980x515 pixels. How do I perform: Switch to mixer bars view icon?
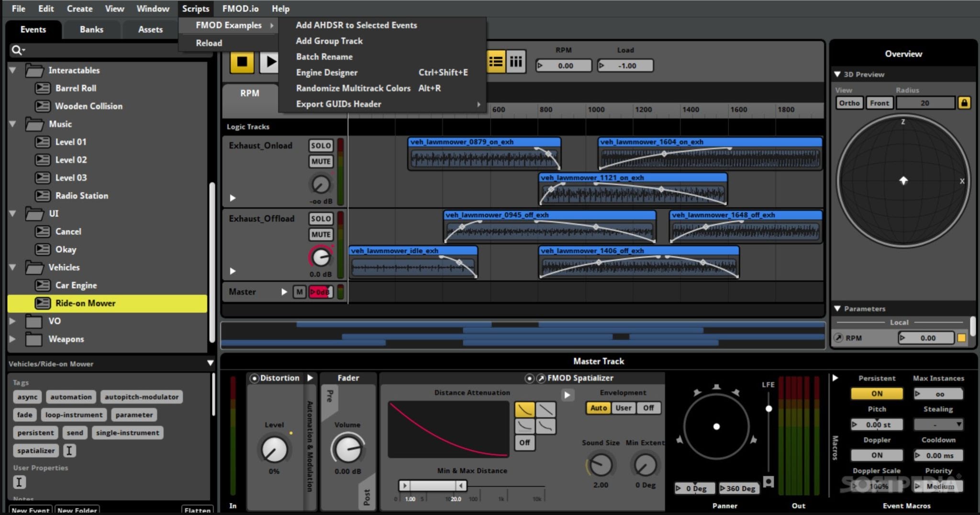click(x=516, y=61)
